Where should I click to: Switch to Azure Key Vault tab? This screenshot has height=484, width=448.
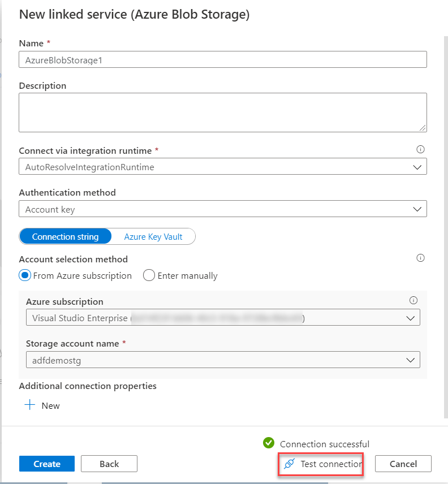pyautogui.click(x=153, y=236)
